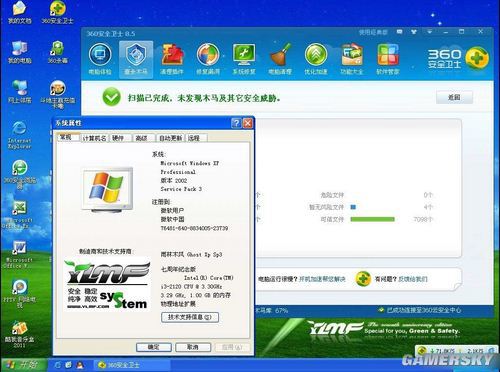This screenshot has height=372, width=500.
Task: Click the 技术支持信息 button
Action: coord(190,317)
